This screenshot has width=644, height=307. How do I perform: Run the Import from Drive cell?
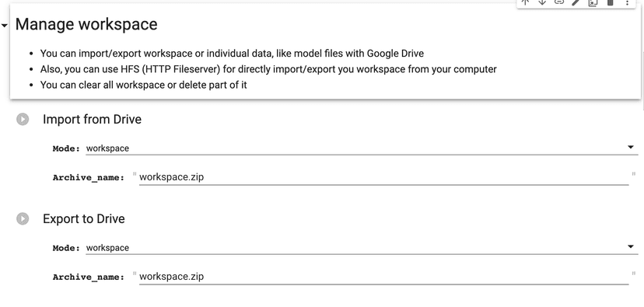23,120
